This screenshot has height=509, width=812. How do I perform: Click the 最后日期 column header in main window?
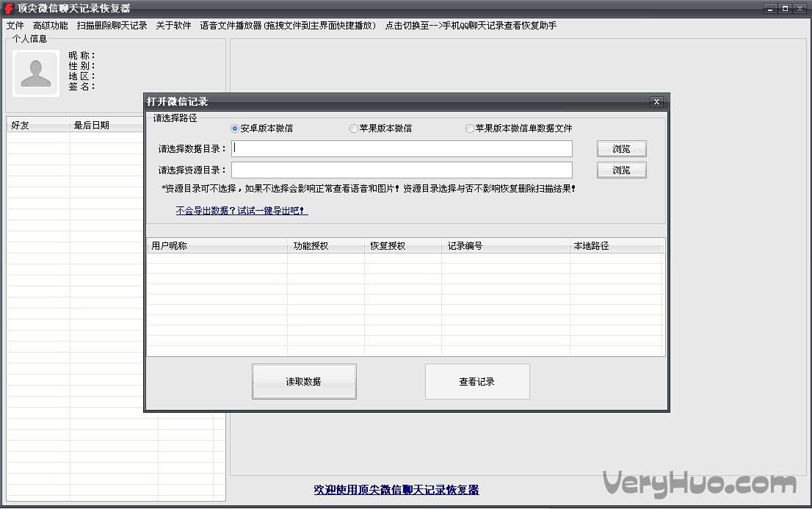106,125
